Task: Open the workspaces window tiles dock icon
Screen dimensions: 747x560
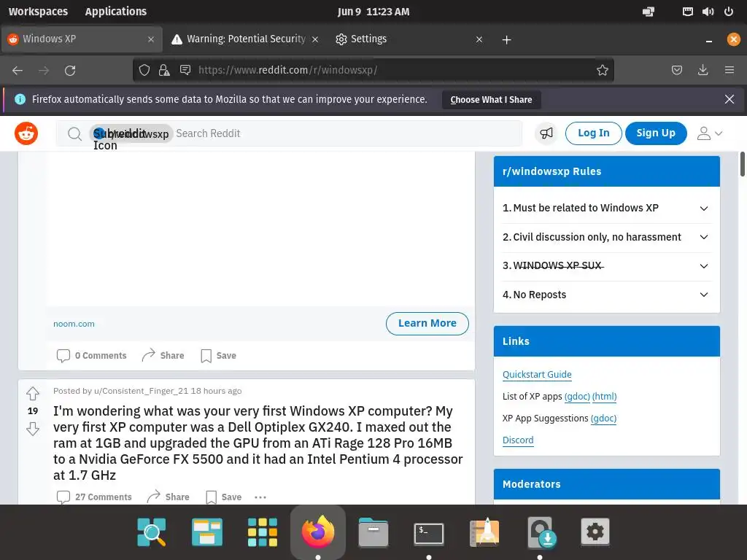Action: (x=207, y=532)
